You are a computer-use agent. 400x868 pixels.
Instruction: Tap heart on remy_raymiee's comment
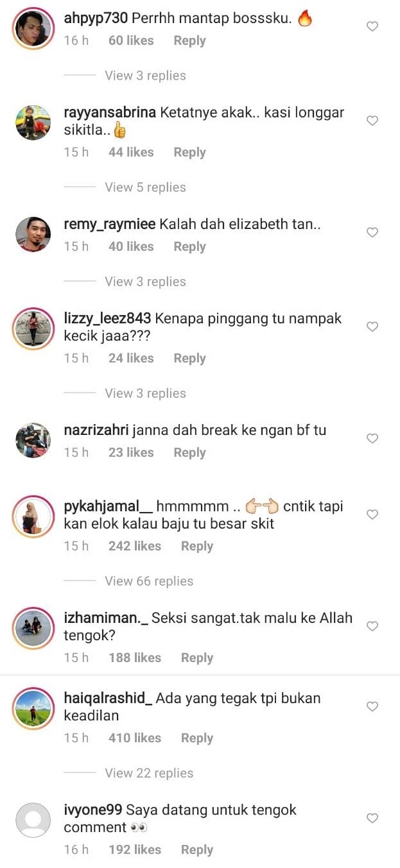coord(372,232)
